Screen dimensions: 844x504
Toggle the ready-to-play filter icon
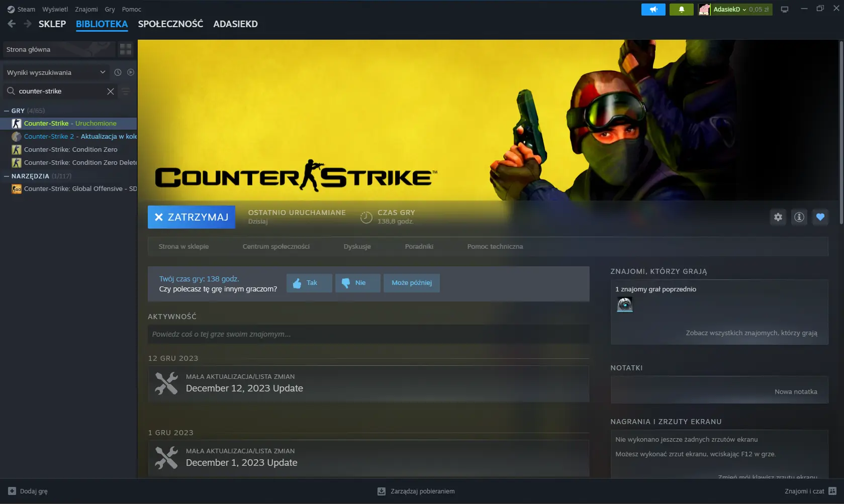pos(131,72)
